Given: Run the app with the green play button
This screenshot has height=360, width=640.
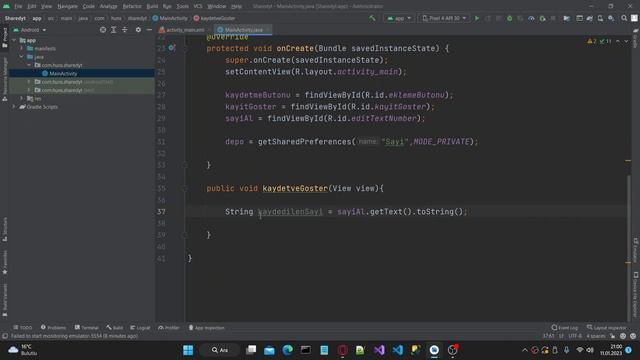Looking at the screenshot, I should pos(477,18).
